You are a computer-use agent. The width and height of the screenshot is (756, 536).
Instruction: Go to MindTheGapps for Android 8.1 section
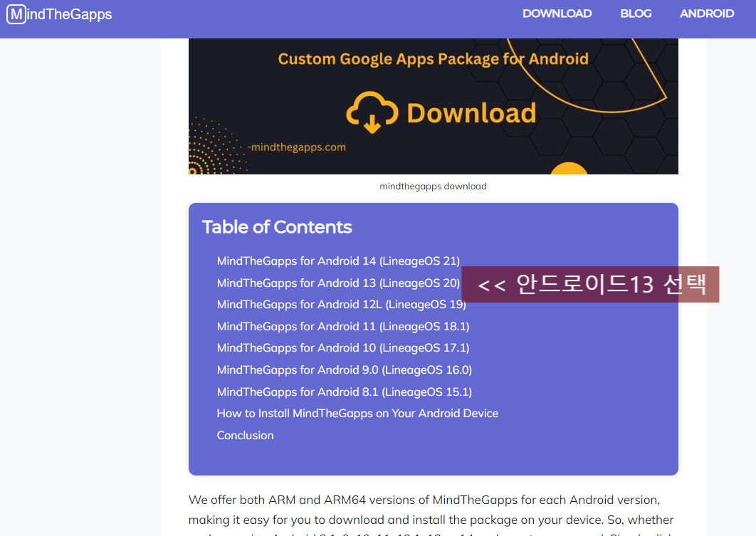(345, 392)
